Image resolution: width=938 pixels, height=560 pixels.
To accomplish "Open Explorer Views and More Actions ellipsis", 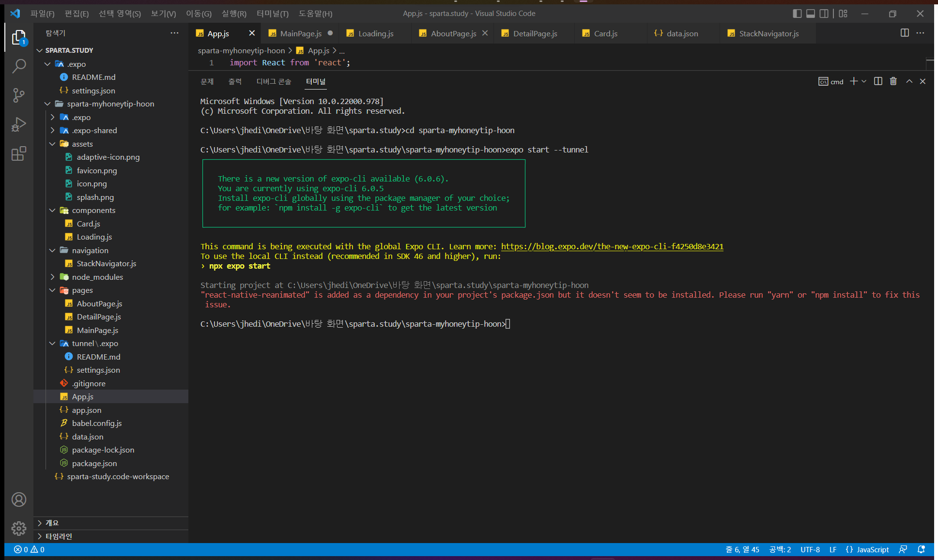I will pyautogui.click(x=174, y=33).
